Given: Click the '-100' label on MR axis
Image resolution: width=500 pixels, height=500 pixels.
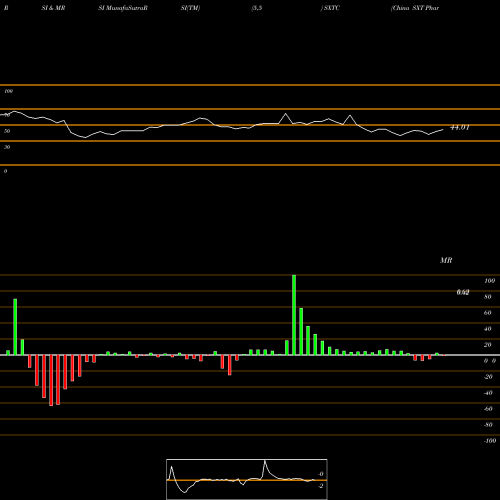Looking at the screenshot, I should (x=490, y=441).
